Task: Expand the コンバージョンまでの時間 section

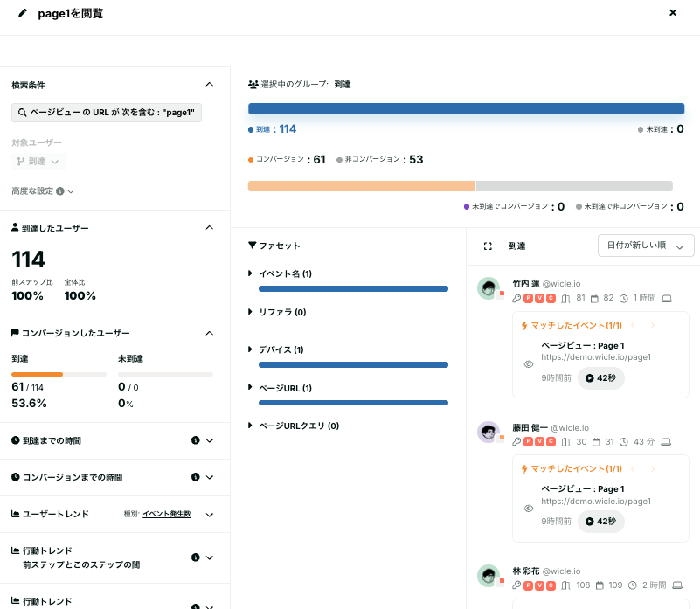Action: coord(210,477)
